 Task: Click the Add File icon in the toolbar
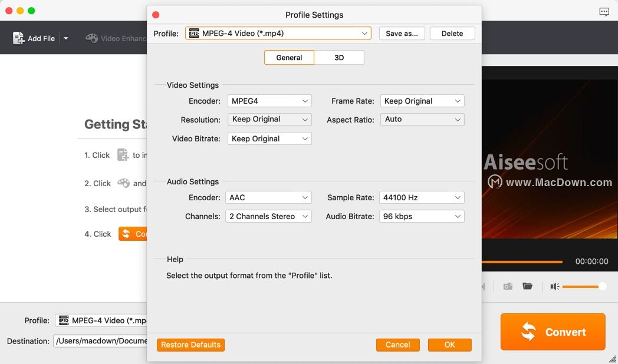coord(18,37)
